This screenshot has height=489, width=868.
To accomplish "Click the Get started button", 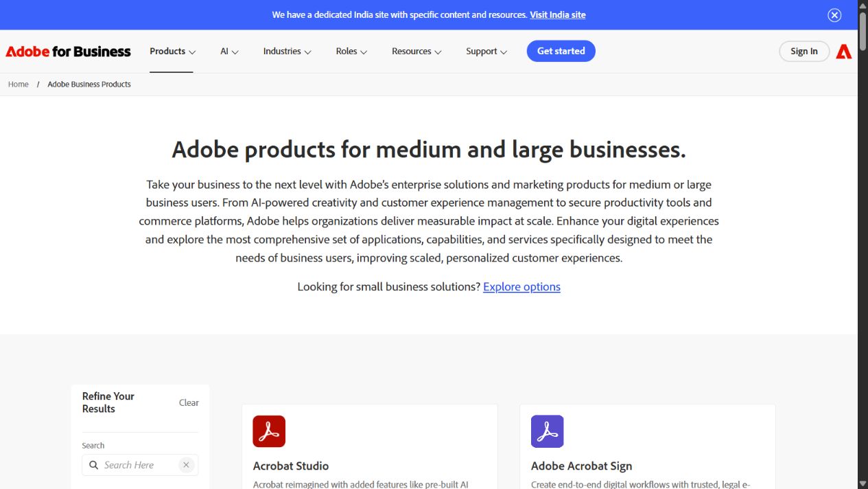I will click(561, 51).
